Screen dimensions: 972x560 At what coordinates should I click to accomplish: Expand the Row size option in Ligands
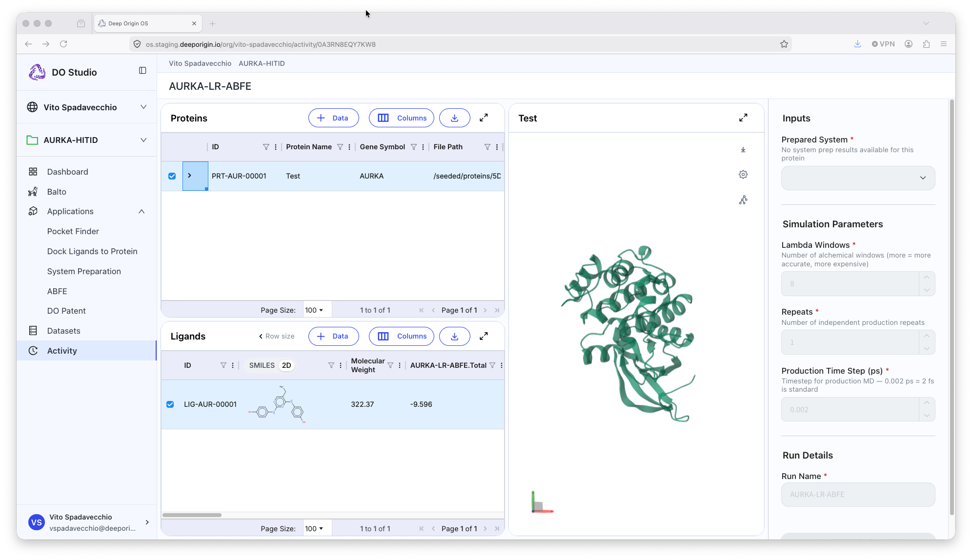coord(277,336)
